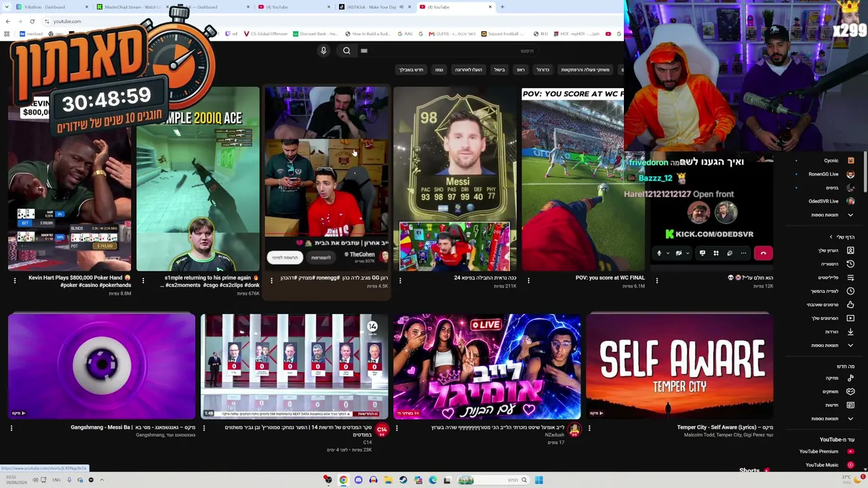Open the Discord icon in the taskbar

click(x=358, y=480)
